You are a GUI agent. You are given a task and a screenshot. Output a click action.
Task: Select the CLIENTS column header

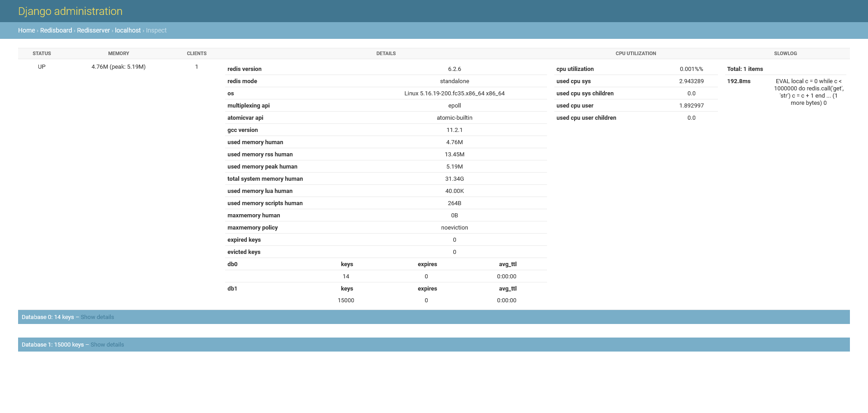coord(197,53)
